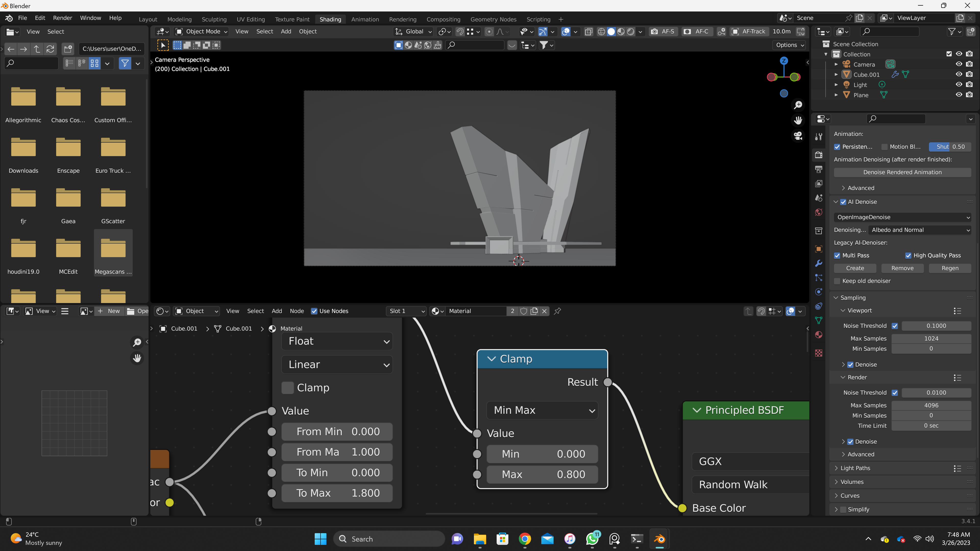Click the zoom magnifier icon in 3D viewport

(798, 105)
